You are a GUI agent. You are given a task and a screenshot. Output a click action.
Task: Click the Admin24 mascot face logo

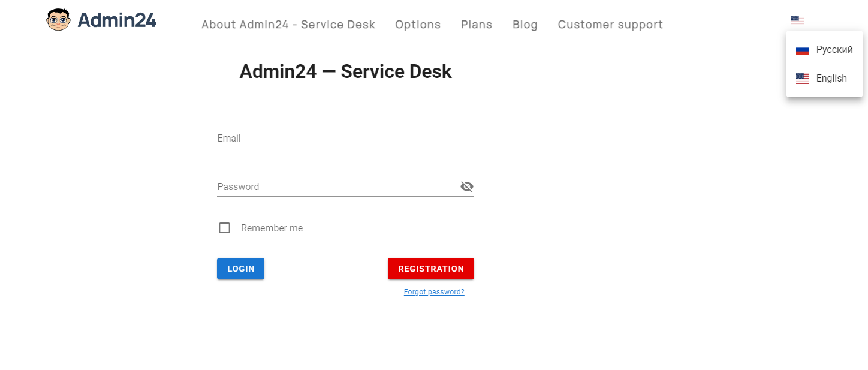[x=58, y=20]
